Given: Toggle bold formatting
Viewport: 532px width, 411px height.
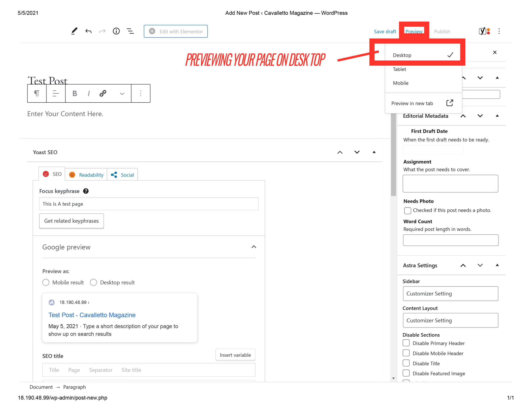Looking at the screenshot, I should coord(75,93).
